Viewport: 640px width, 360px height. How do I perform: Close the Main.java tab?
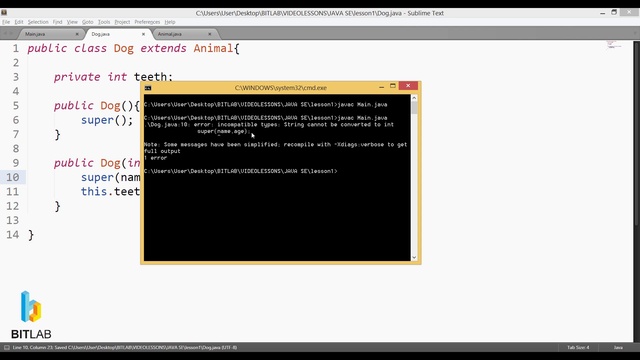point(77,34)
